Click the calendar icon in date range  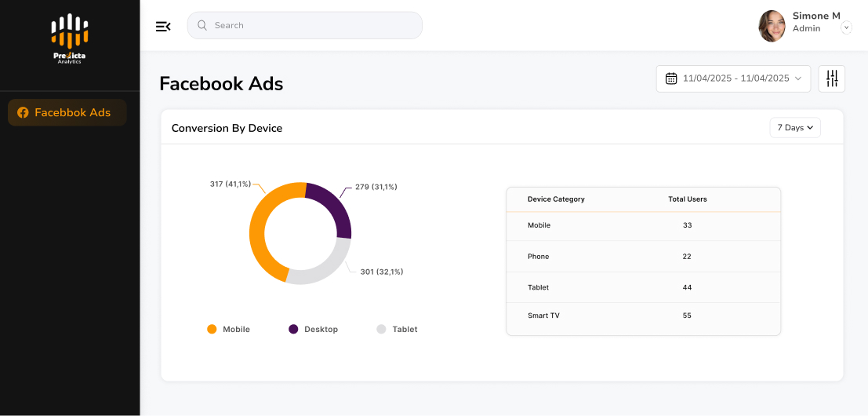tap(671, 78)
